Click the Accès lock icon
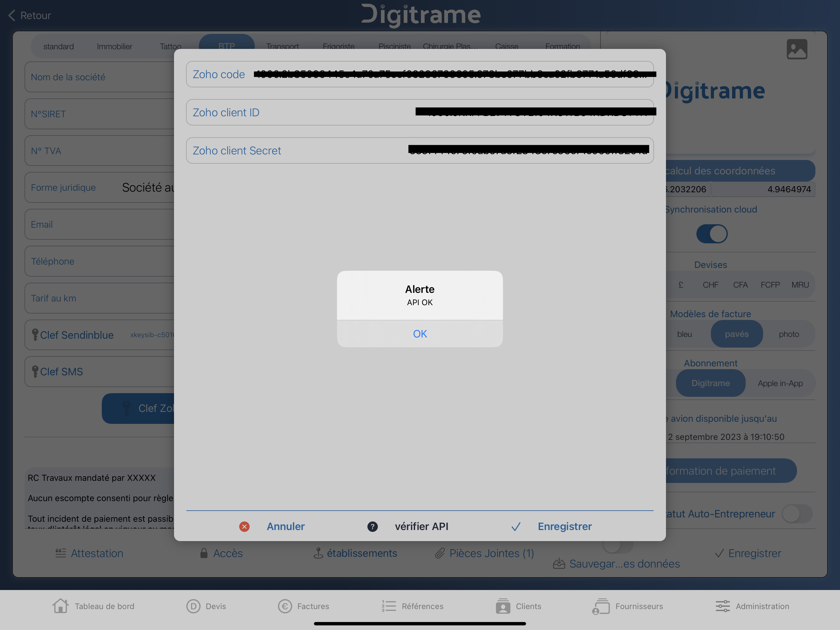Image resolution: width=840 pixels, height=630 pixels. coord(204,553)
